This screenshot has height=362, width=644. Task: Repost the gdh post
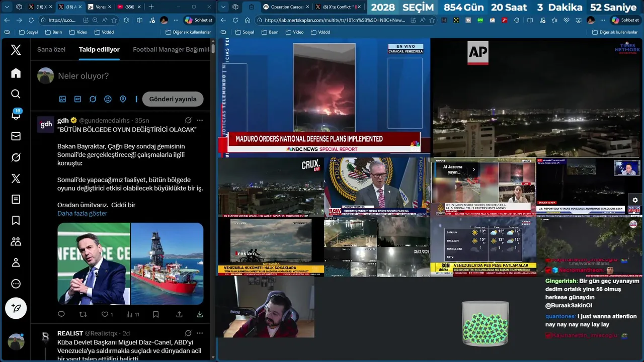click(83, 314)
